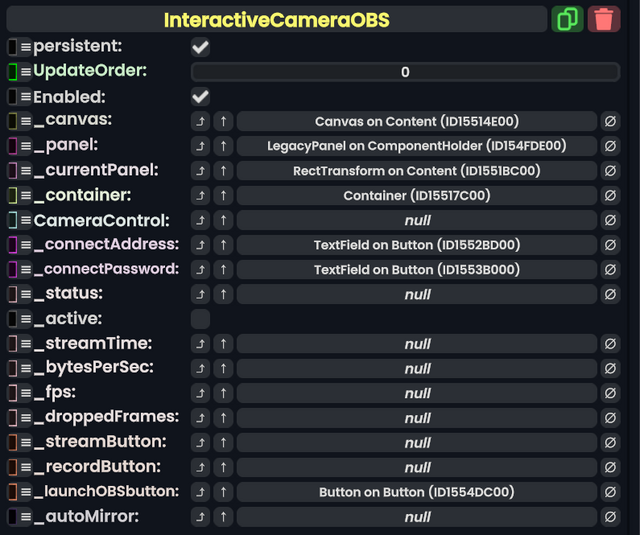Click the red trash delete icon
The width and height of the screenshot is (640, 535).
(x=604, y=19)
